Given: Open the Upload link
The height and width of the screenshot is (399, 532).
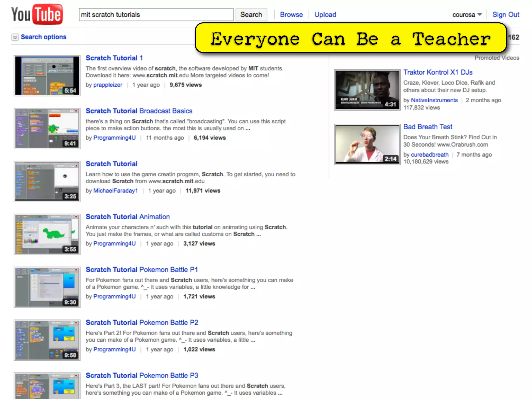Looking at the screenshot, I should tap(325, 15).
